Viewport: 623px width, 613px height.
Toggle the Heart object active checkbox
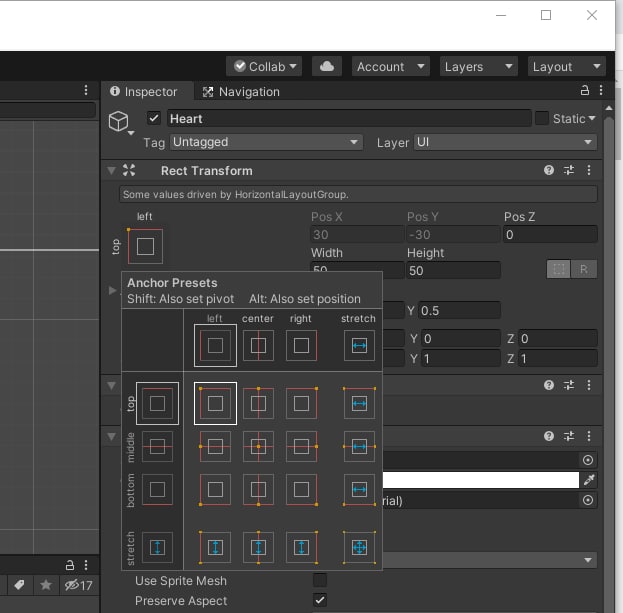pyautogui.click(x=154, y=118)
